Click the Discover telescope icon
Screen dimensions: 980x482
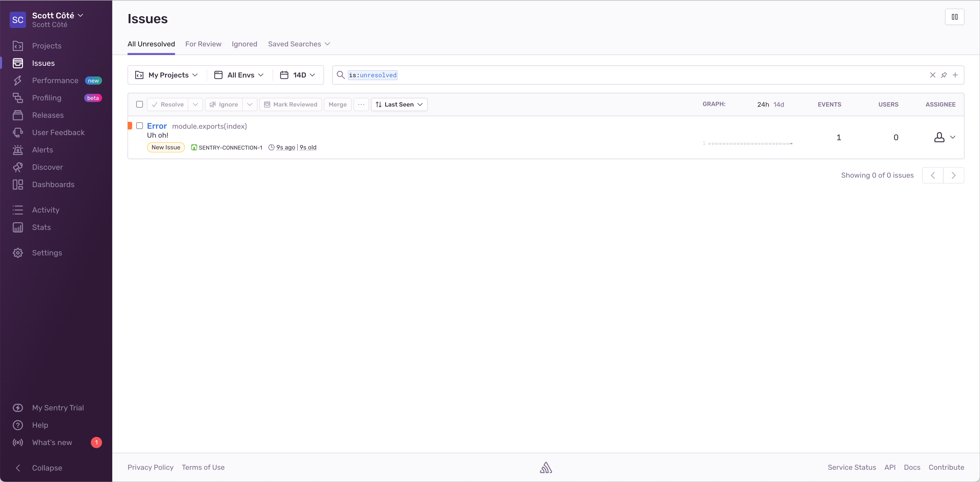point(18,167)
